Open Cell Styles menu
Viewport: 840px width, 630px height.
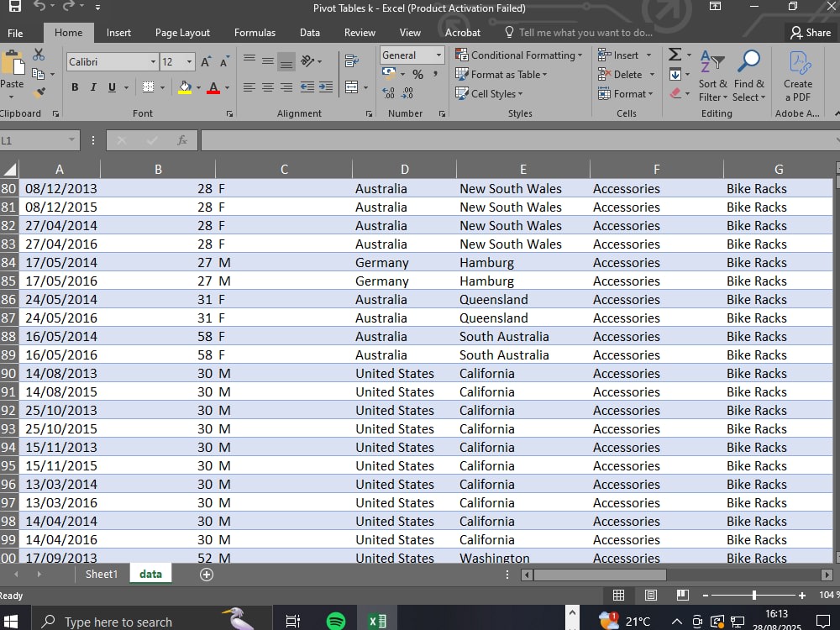[489, 93]
